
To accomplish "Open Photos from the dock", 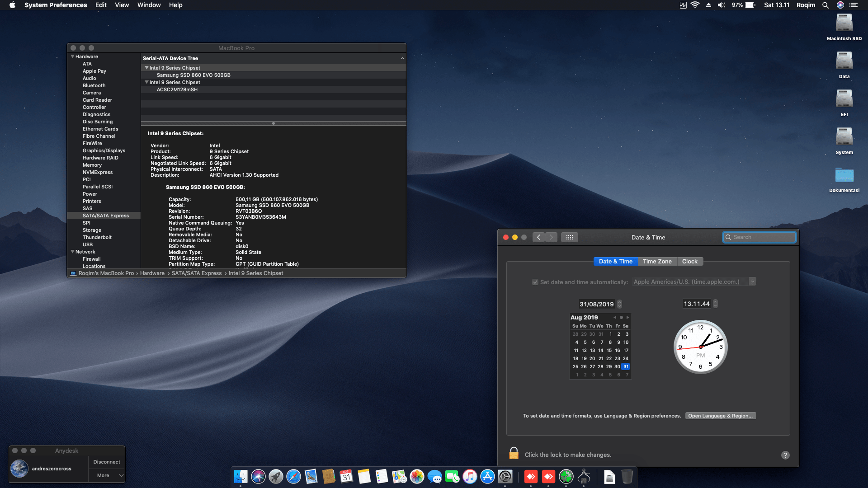I will point(417,476).
